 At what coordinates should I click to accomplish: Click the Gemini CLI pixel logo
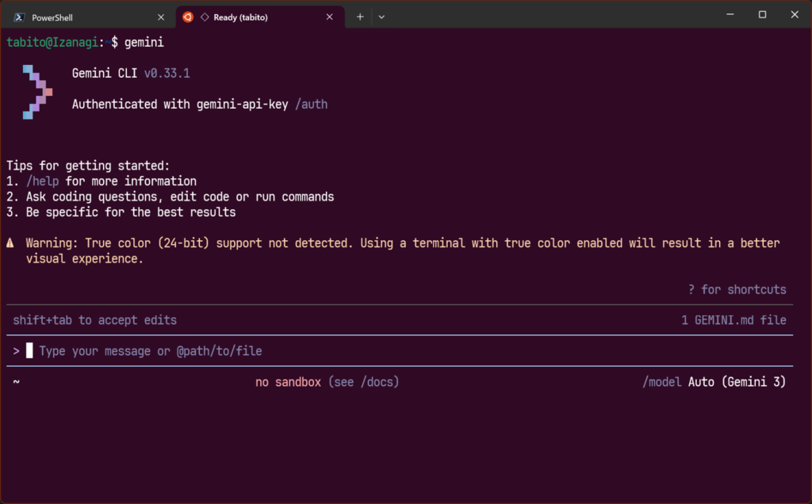coord(37,92)
